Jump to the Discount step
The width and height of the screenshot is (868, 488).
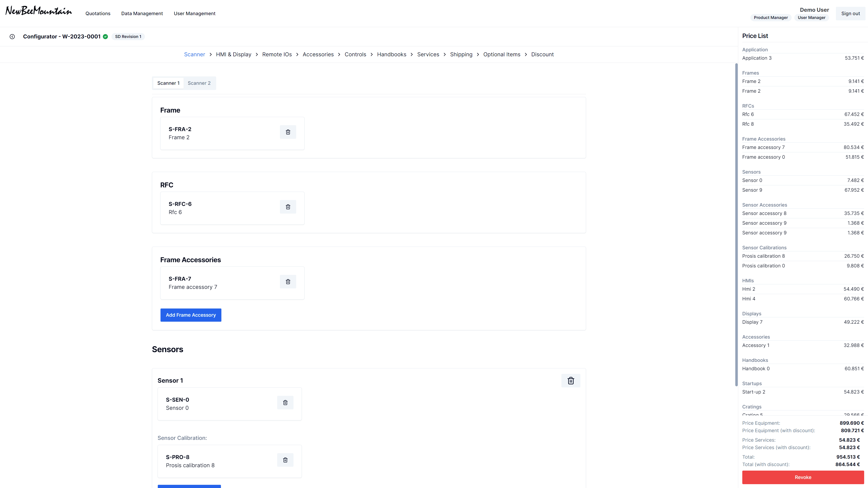point(542,54)
